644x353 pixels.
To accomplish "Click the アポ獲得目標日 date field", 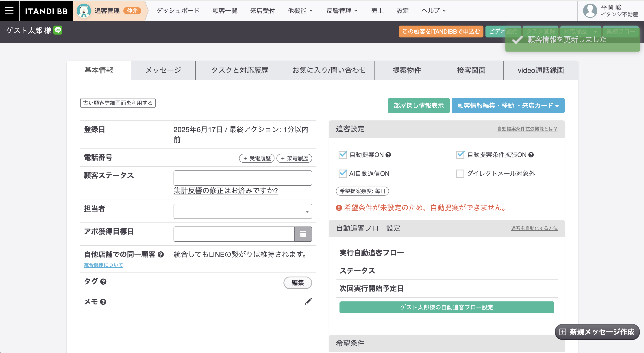I will tap(234, 234).
